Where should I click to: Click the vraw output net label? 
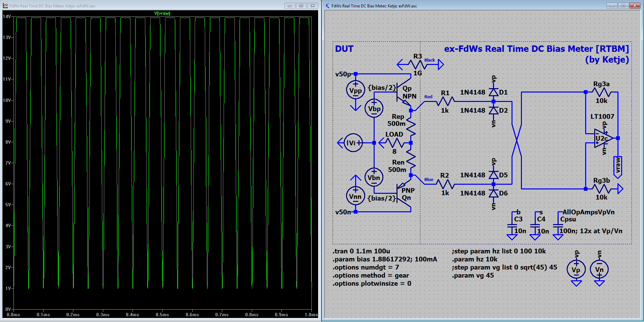(618, 167)
